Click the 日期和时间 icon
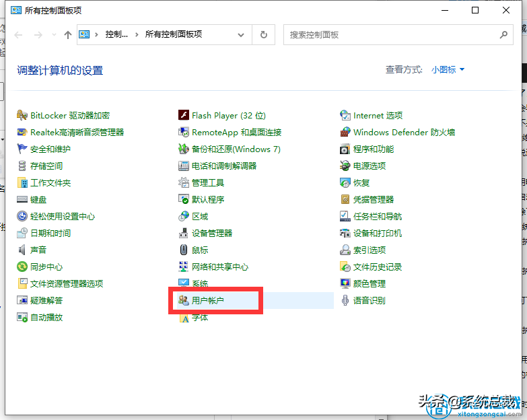The height and width of the screenshot is (420, 527). click(22, 233)
